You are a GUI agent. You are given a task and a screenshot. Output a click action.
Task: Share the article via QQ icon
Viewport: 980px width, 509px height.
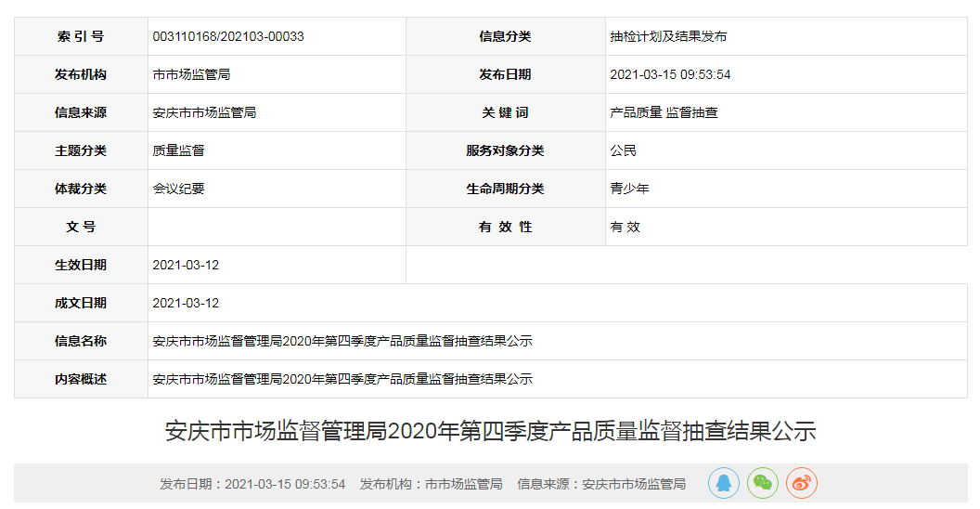[x=724, y=483]
